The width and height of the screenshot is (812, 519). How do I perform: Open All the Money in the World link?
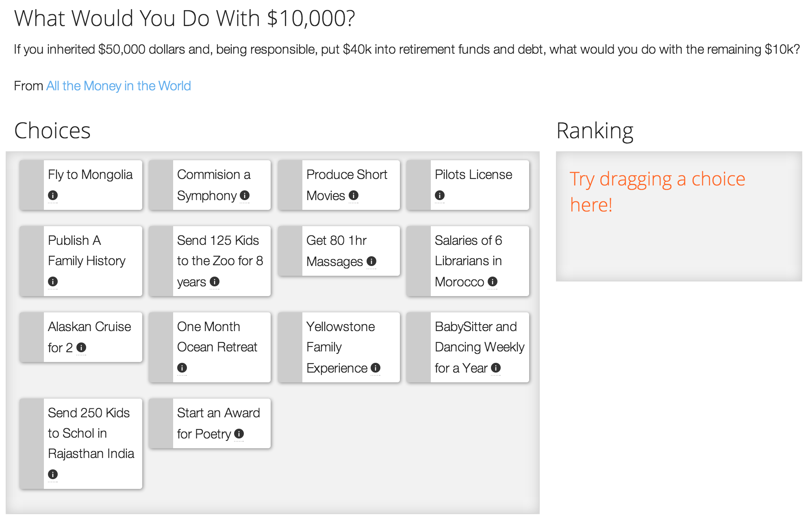(118, 86)
